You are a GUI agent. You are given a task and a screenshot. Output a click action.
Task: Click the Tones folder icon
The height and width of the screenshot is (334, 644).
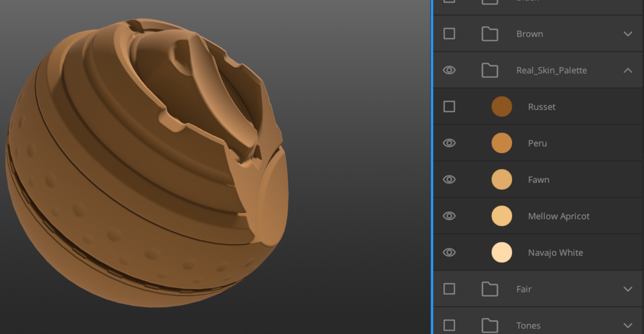tap(490, 326)
